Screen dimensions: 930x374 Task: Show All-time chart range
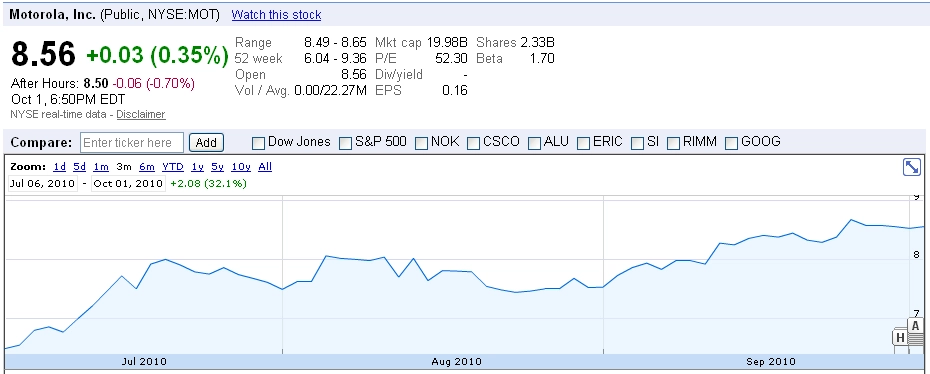265,167
